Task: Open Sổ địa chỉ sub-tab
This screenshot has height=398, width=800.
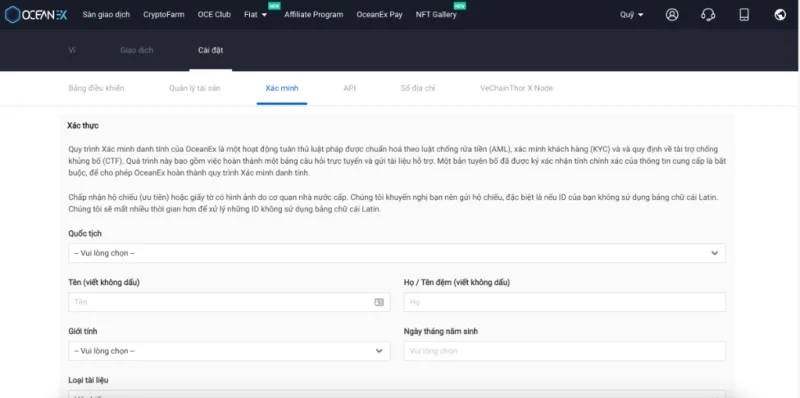Action: point(418,88)
